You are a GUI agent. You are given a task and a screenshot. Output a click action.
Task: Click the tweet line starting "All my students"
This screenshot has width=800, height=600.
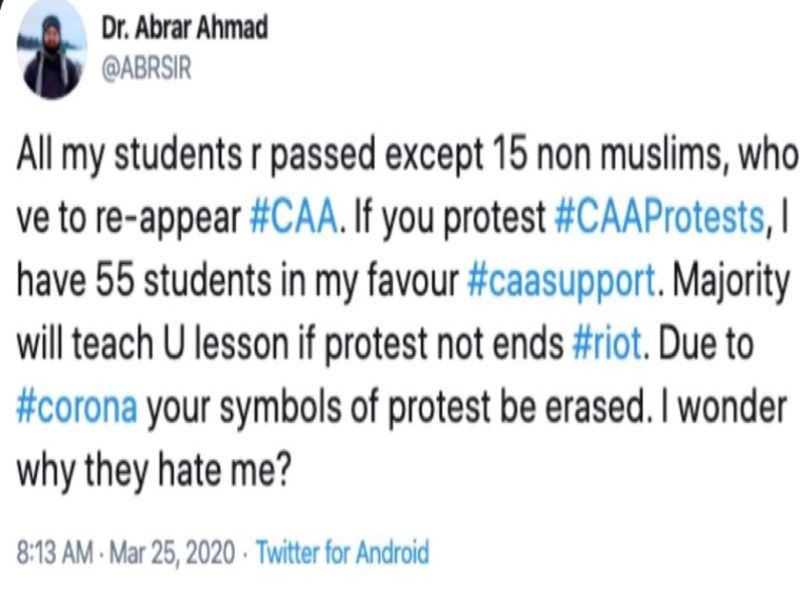pos(407,154)
